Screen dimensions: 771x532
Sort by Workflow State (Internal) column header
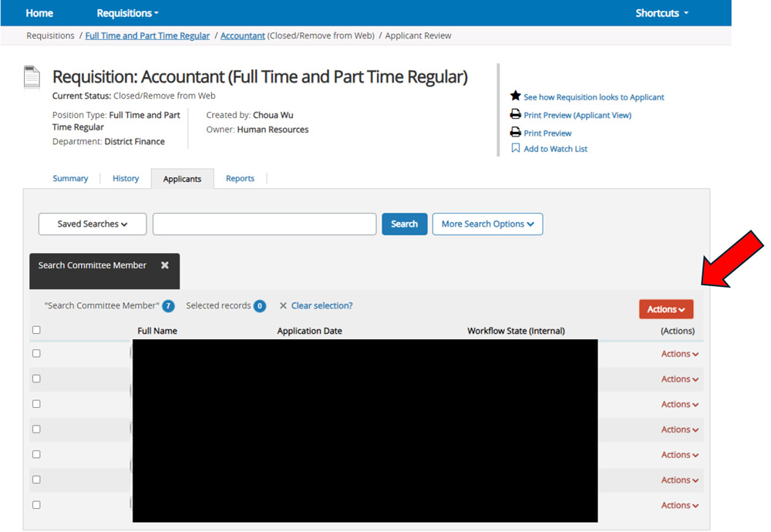[x=516, y=331]
